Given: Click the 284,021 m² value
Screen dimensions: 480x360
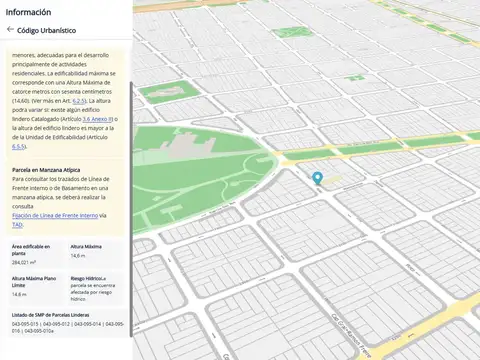Looking at the screenshot, I should (x=24, y=262).
